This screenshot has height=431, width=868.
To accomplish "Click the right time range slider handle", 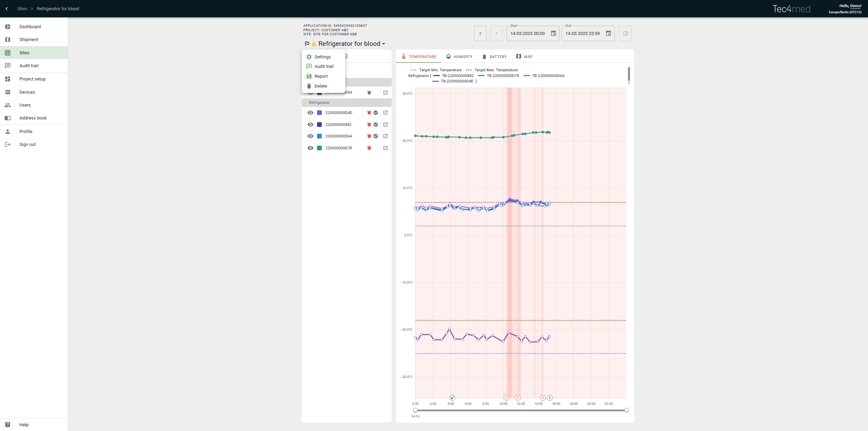I will click(x=627, y=410).
